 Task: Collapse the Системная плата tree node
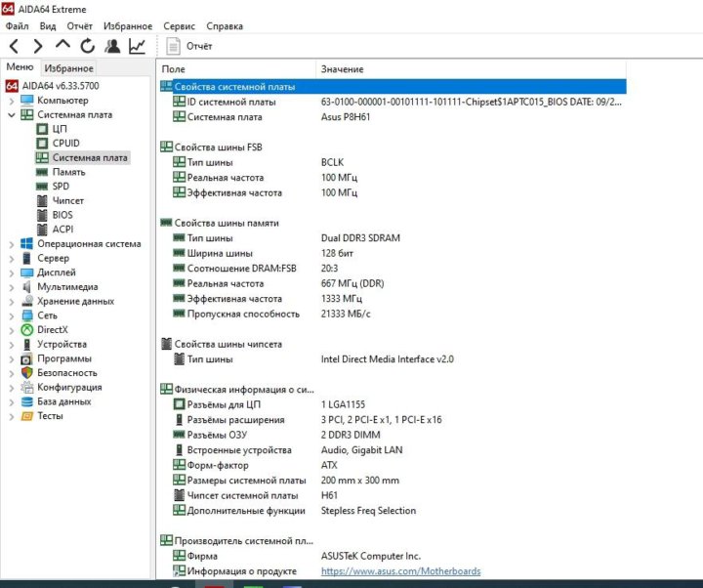(12, 115)
